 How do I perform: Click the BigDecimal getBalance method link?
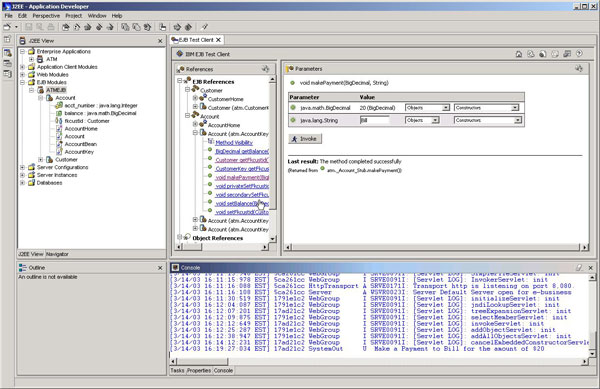[x=242, y=151]
